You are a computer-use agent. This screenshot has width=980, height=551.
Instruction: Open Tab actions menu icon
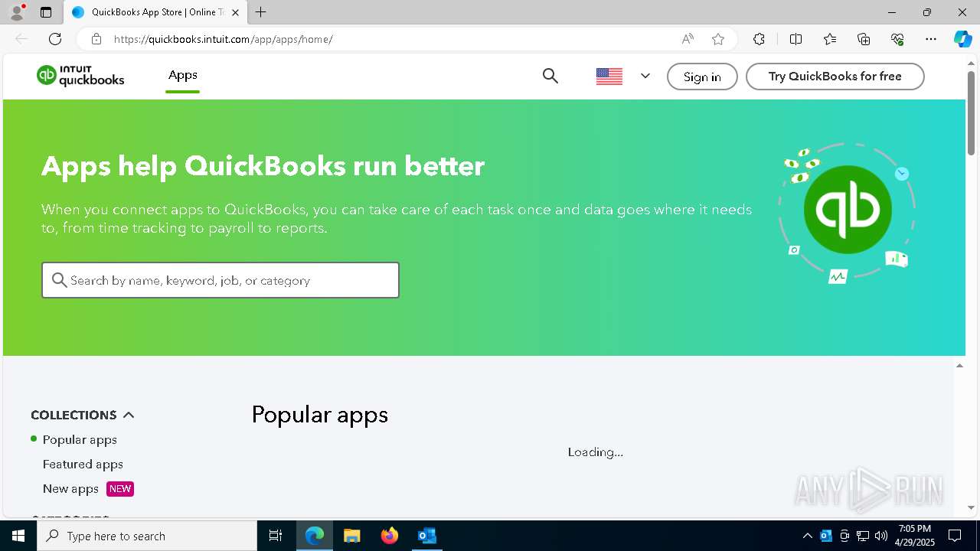click(x=46, y=12)
